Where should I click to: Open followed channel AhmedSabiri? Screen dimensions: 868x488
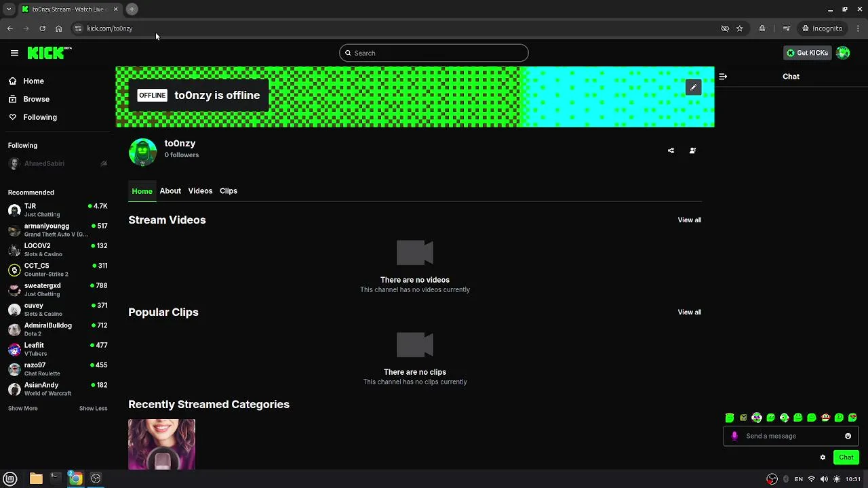coord(58,163)
